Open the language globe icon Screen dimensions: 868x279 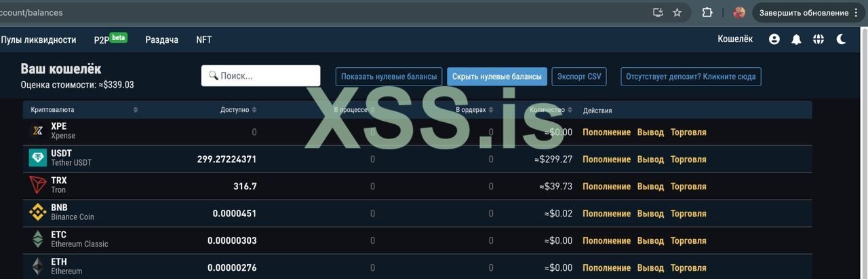click(x=818, y=39)
